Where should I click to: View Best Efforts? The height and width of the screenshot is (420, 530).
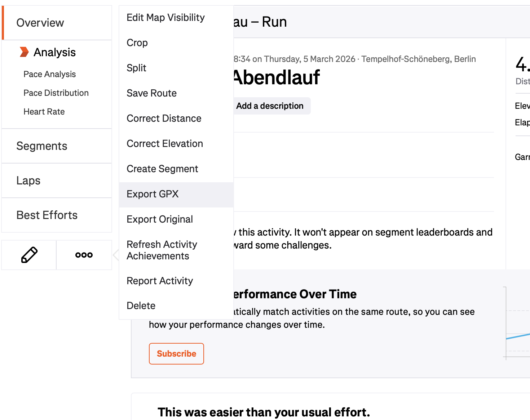[x=47, y=215]
